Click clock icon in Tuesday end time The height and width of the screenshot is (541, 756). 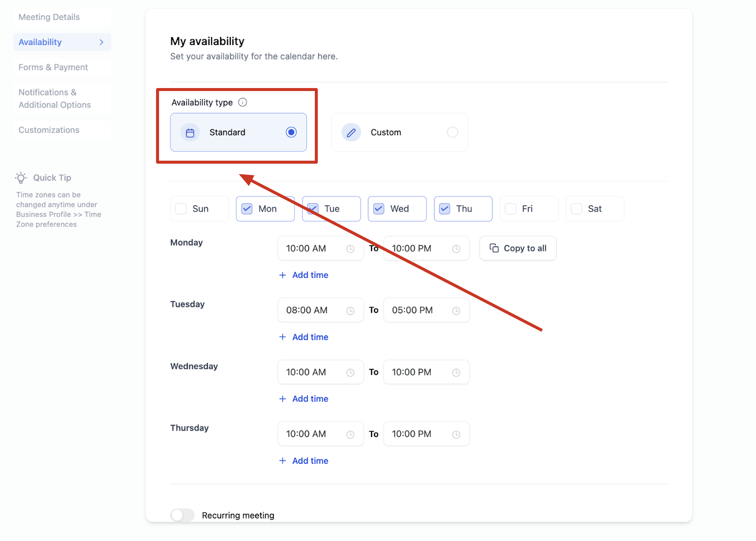click(456, 311)
